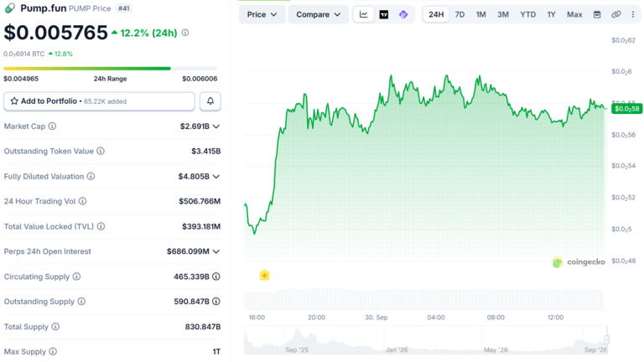This screenshot has height=362, width=644.
Task: Expand the Fully Diluted Valuation chevron
Action: tap(216, 177)
